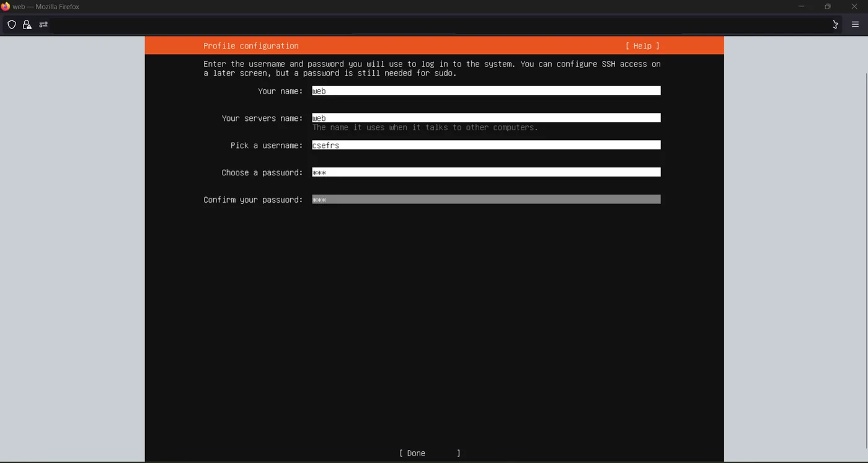The width and height of the screenshot is (868, 463).
Task: Focus the Your name input field
Action: 486,90
